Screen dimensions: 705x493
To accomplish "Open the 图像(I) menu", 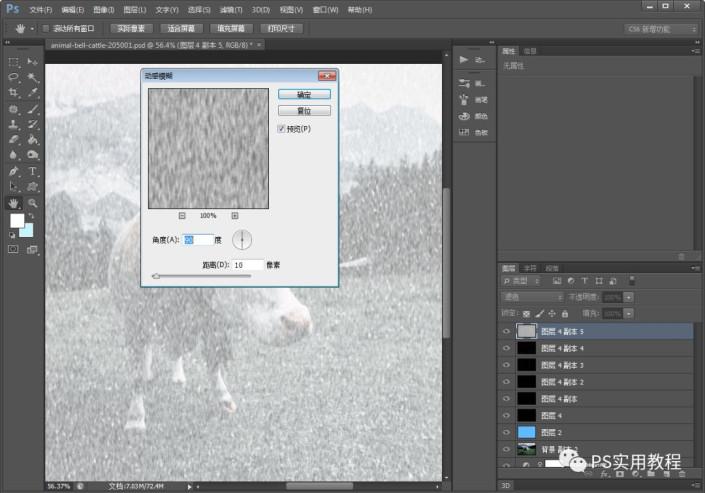I will [x=104, y=10].
